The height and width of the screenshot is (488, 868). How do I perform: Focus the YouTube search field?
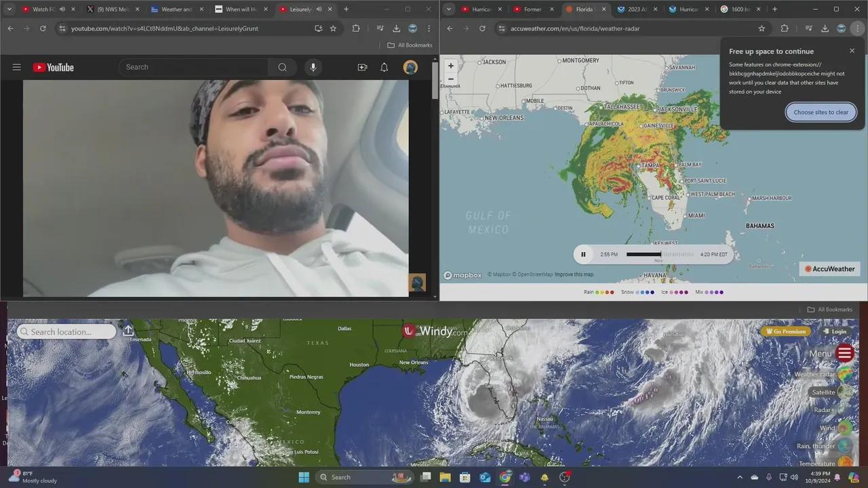193,67
